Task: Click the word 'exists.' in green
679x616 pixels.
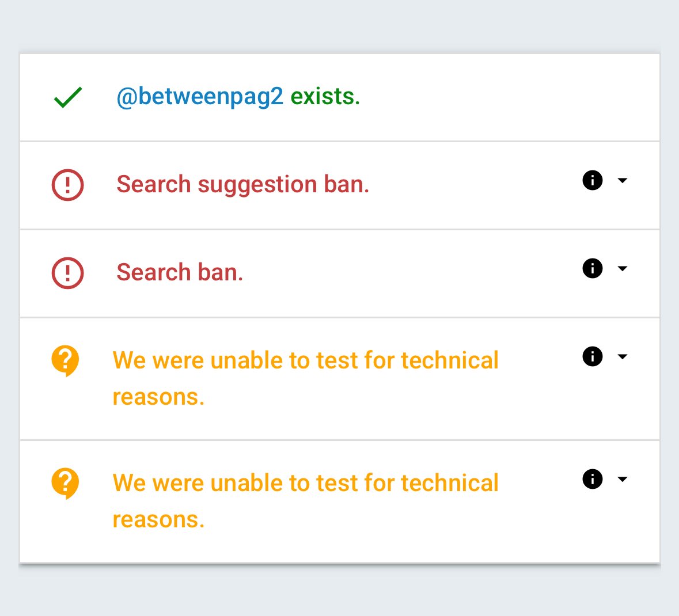Action: pos(325,97)
